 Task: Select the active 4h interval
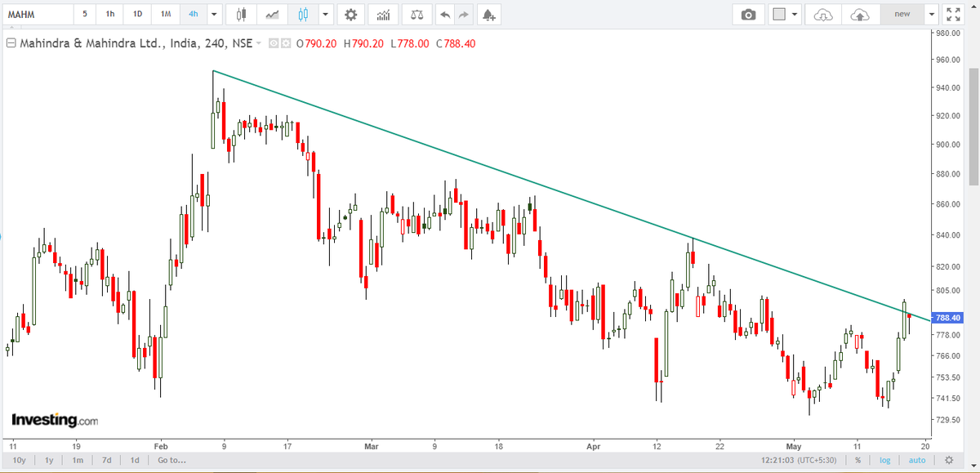click(193, 15)
